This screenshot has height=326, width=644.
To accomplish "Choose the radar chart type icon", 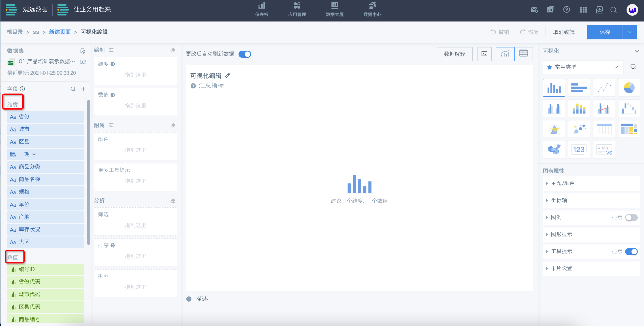I will click(554, 129).
